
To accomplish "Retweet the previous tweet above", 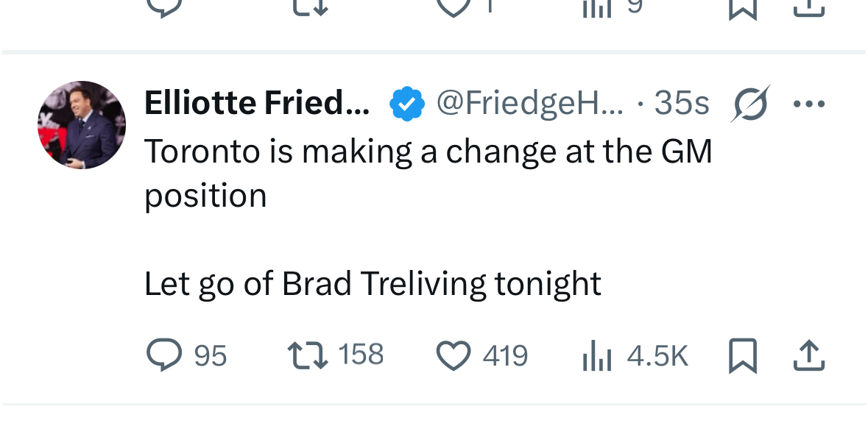I will click(308, 7).
